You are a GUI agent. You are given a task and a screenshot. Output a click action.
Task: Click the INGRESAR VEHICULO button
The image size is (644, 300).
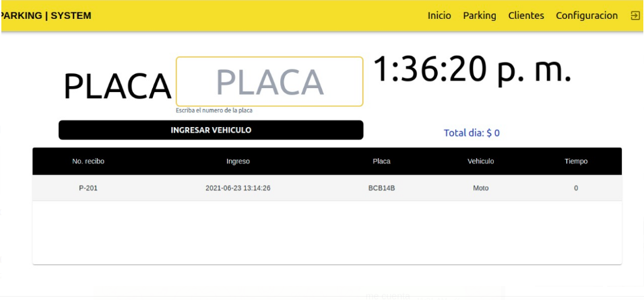[x=211, y=130]
